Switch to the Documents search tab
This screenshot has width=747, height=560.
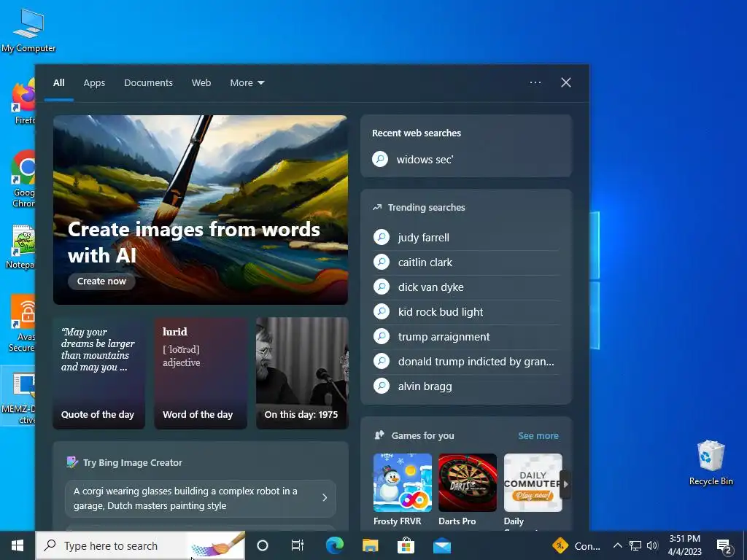coord(148,83)
